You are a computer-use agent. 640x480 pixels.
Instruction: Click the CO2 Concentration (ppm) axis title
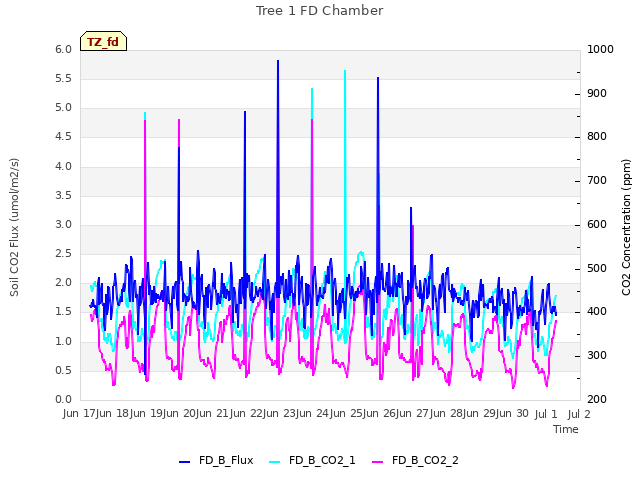[x=626, y=227]
